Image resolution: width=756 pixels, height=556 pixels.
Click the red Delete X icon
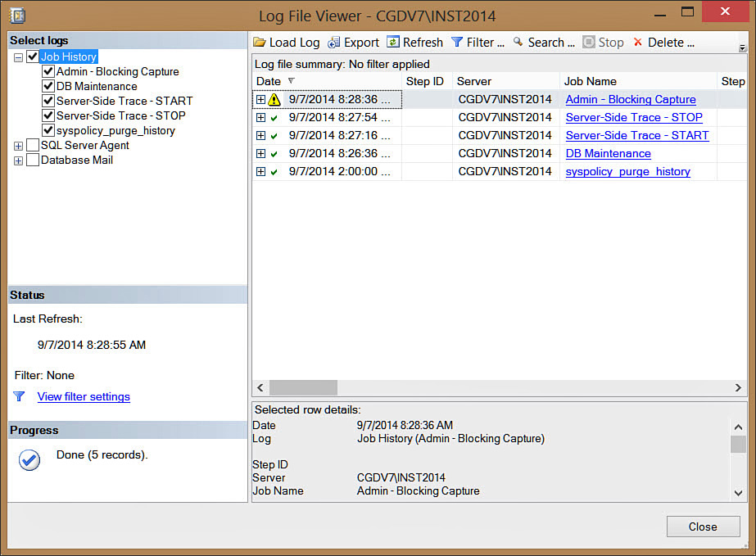click(638, 43)
